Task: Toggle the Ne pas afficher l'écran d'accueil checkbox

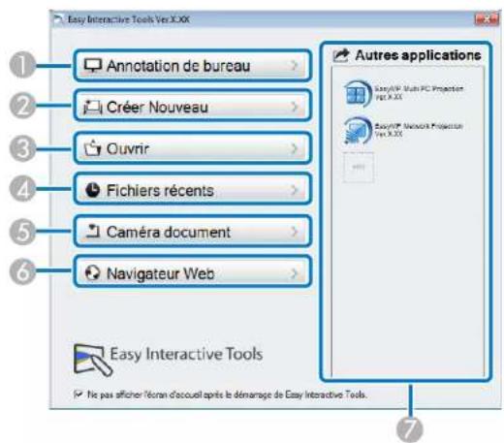Action: 78,395
